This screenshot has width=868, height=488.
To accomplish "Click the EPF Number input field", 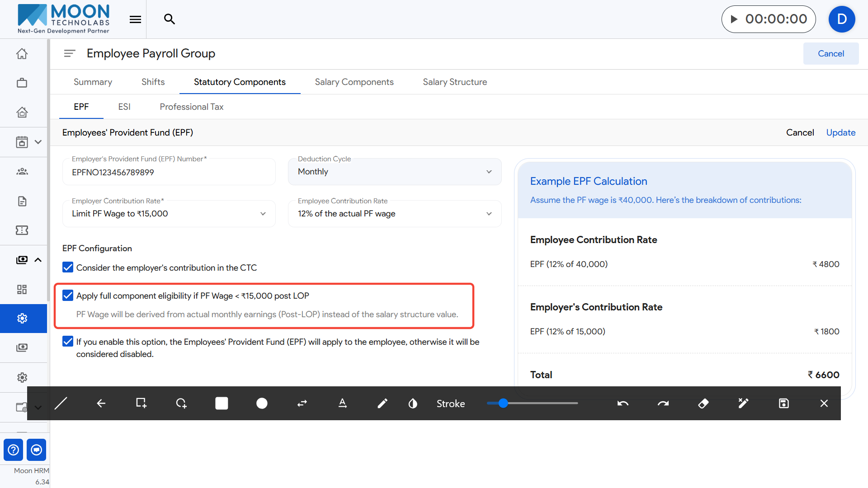I will point(169,173).
